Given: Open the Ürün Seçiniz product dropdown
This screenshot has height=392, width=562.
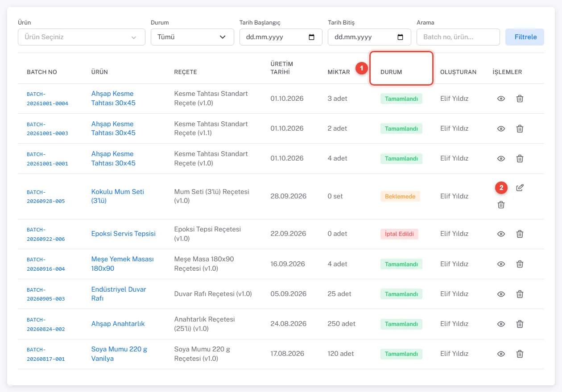Looking at the screenshot, I should [x=82, y=37].
